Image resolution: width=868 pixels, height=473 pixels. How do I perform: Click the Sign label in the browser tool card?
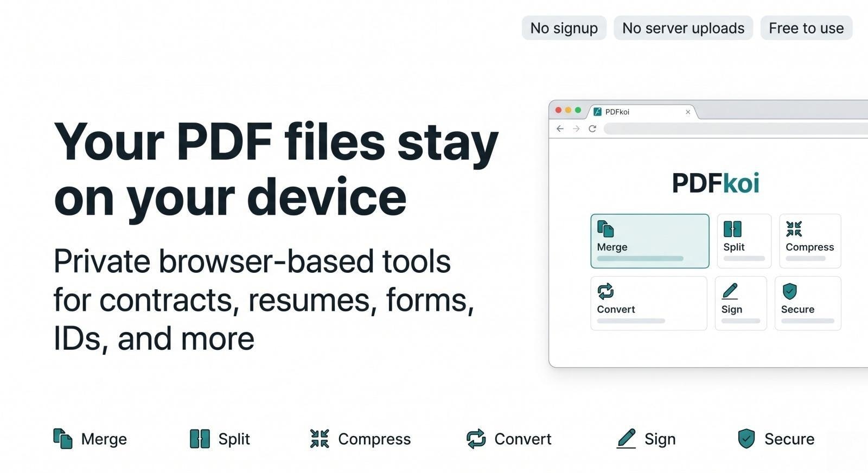click(732, 309)
